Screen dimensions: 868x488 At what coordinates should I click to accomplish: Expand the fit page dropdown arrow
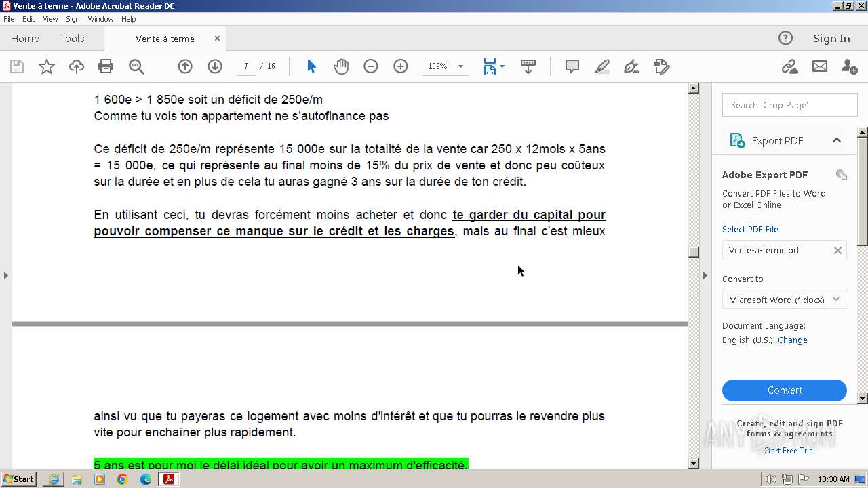tap(502, 66)
